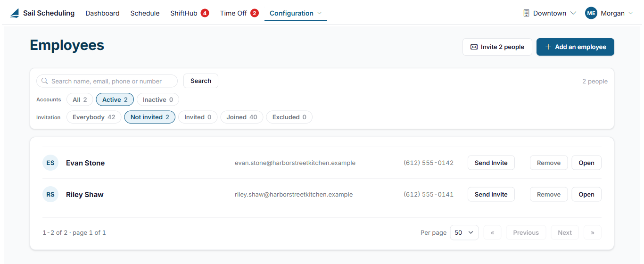Expand the Configuration menu
Screen dimensions: 644x264
click(296, 13)
